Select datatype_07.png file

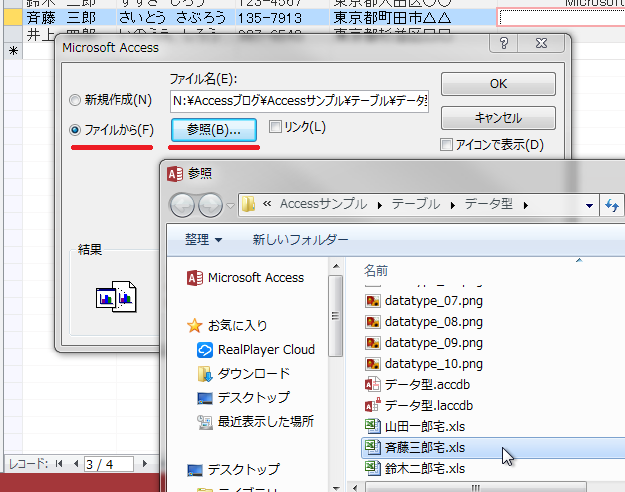point(434,301)
